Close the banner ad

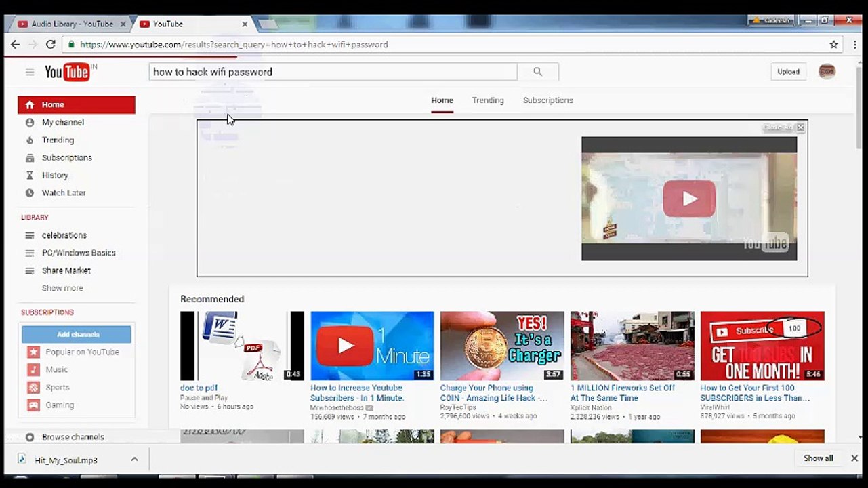(x=800, y=127)
